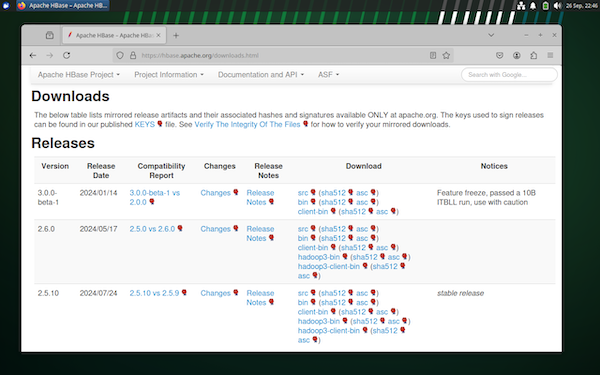Reload the page with the refresh icon
This screenshot has width=600, height=375.
click(67, 55)
